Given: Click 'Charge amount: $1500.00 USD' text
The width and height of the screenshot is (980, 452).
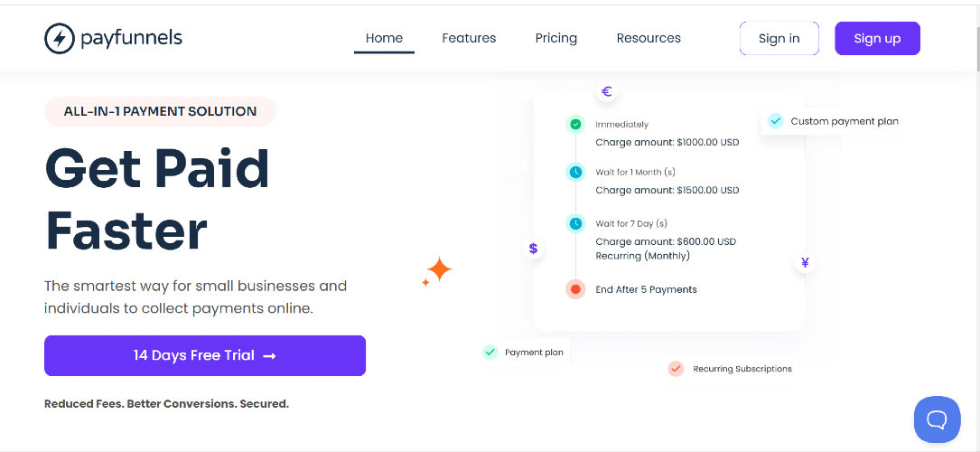Looking at the screenshot, I should (667, 190).
